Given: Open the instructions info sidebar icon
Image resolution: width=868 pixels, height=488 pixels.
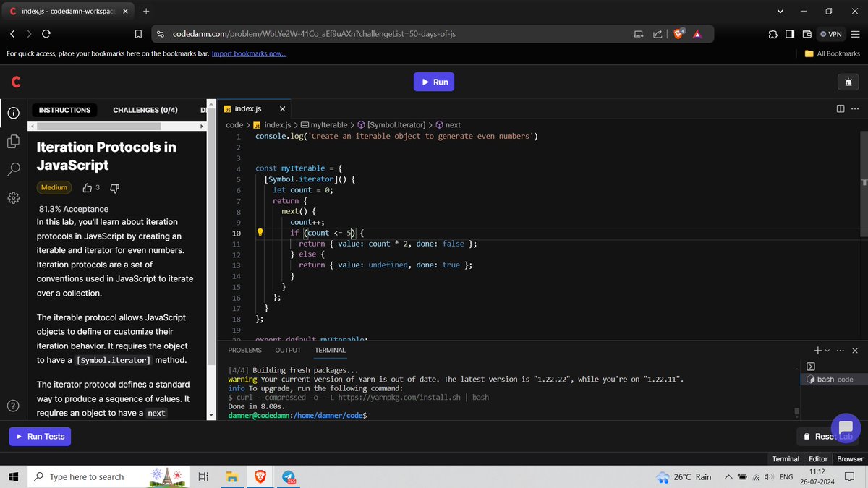Looking at the screenshot, I should click(13, 114).
